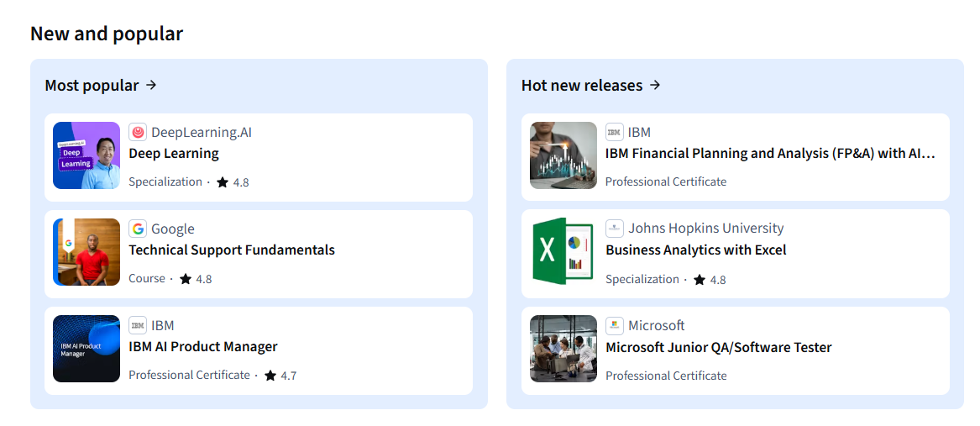
Task: Open the Most popular section link
Action: click(100, 85)
